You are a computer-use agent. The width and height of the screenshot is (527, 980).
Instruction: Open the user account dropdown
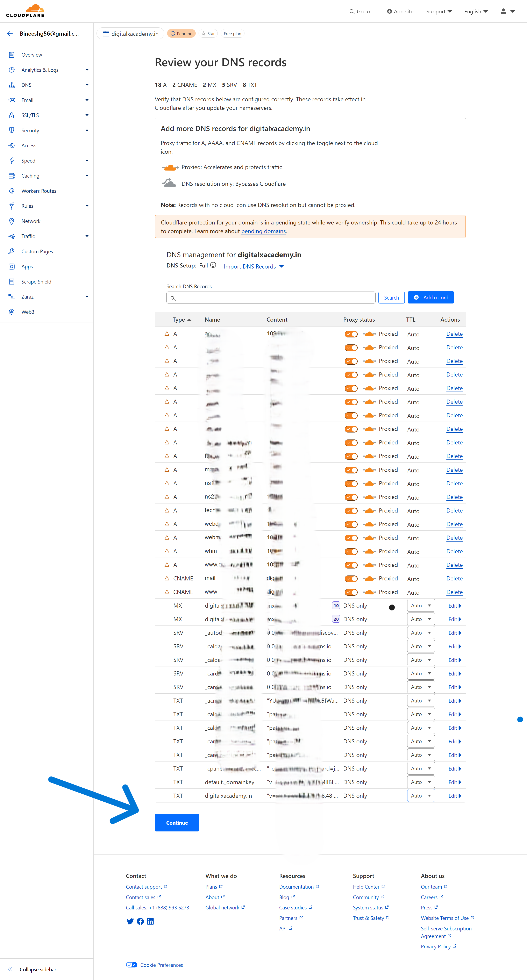pos(508,11)
